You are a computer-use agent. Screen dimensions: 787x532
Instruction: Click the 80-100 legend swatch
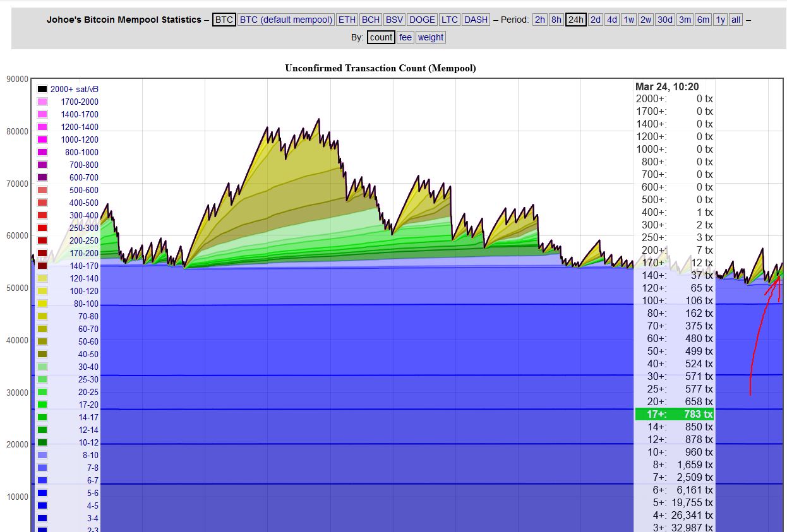(42, 304)
